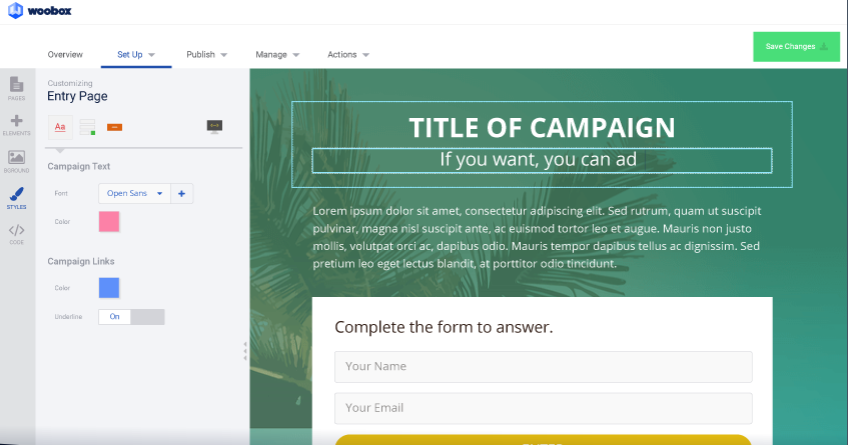The image size is (848, 445).
Task: Pick the pink Campaign Text color swatch
Action: 109,222
